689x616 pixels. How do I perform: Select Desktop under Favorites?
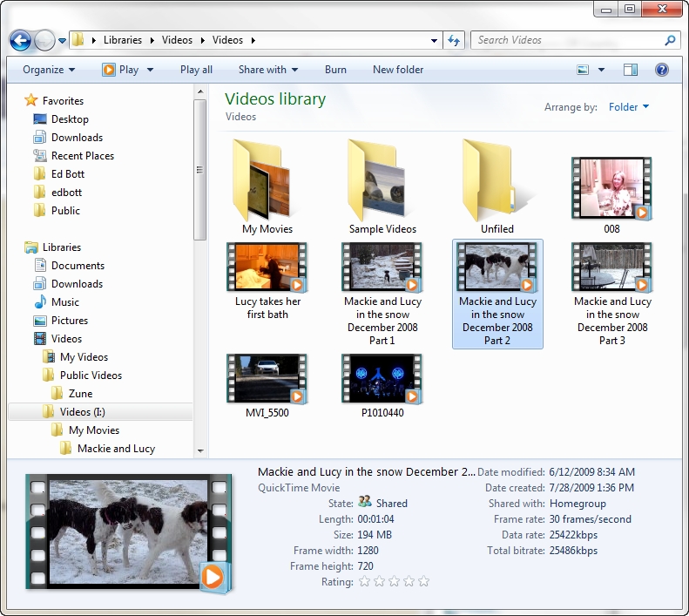click(70, 119)
